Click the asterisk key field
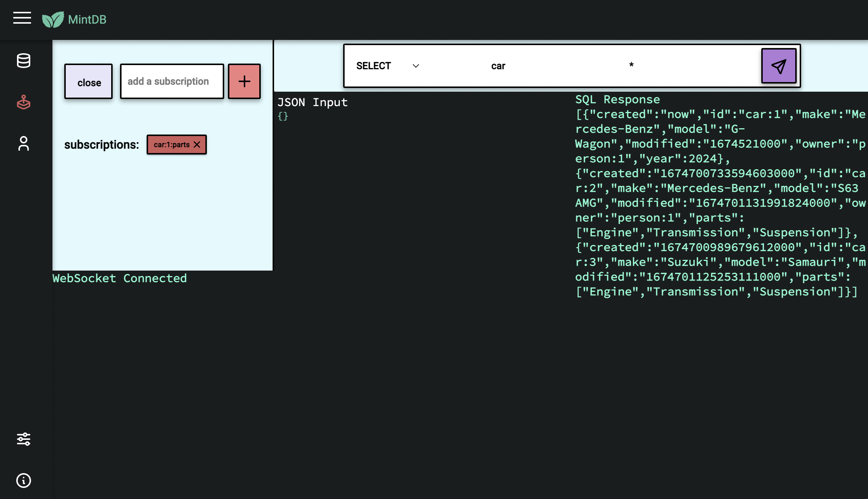The height and width of the screenshot is (499, 868). tap(631, 66)
